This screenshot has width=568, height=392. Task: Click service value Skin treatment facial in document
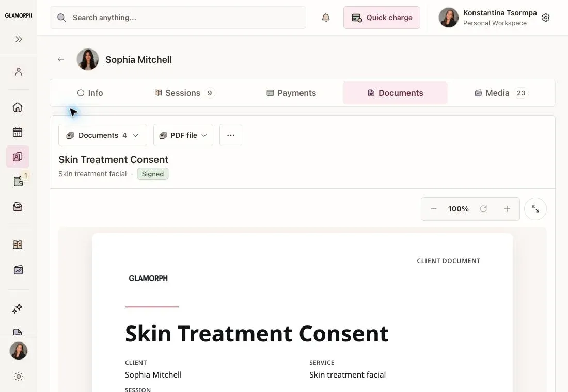click(348, 374)
